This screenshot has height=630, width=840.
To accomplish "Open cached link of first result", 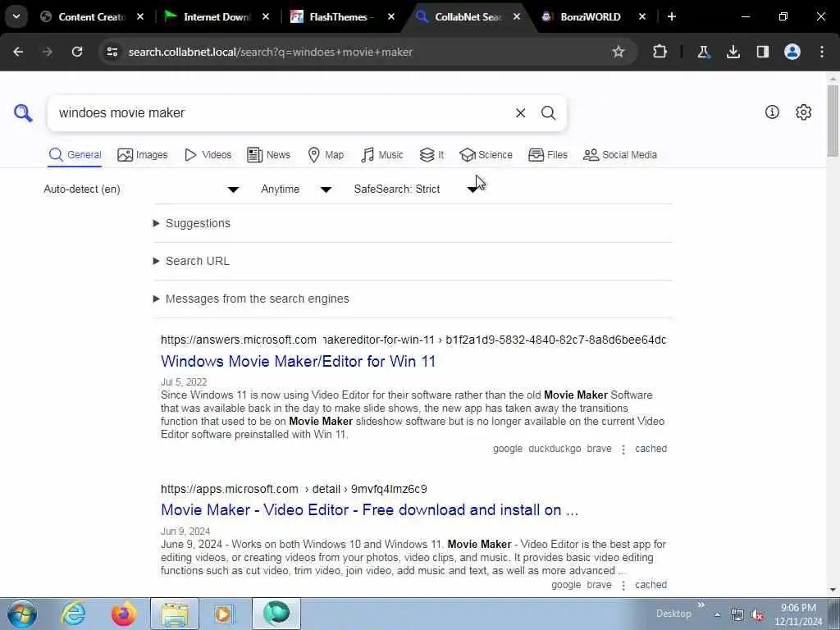I will coord(651,449).
